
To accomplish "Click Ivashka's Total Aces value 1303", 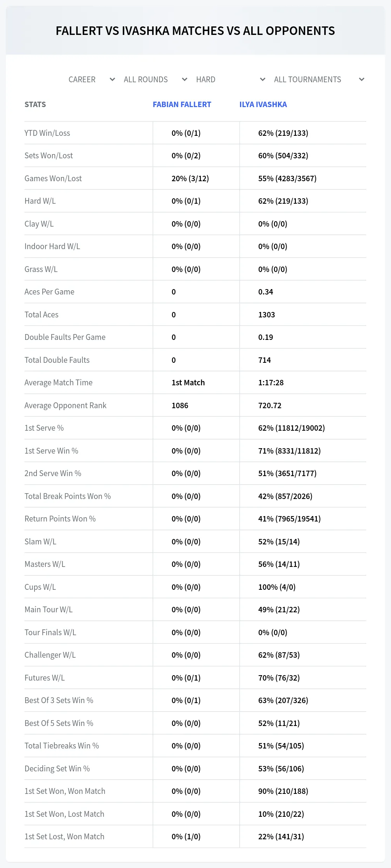I will click(x=266, y=315).
